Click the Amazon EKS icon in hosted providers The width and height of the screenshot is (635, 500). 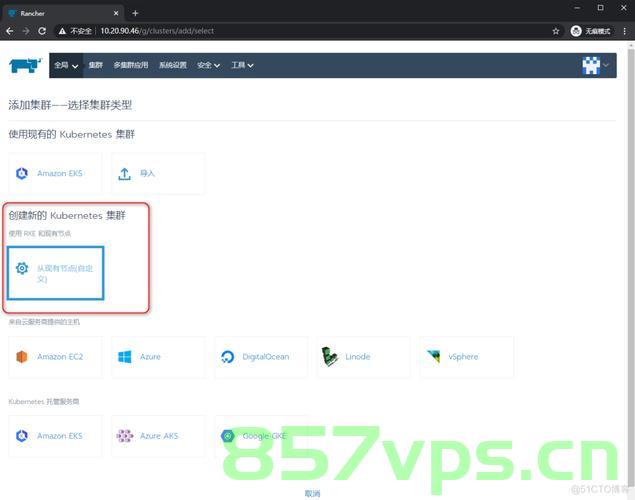point(22,436)
